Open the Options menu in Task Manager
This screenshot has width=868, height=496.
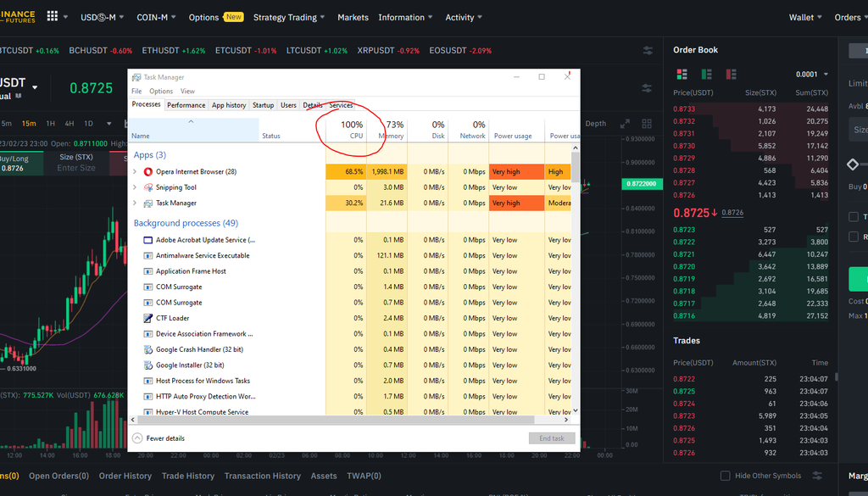tap(161, 92)
